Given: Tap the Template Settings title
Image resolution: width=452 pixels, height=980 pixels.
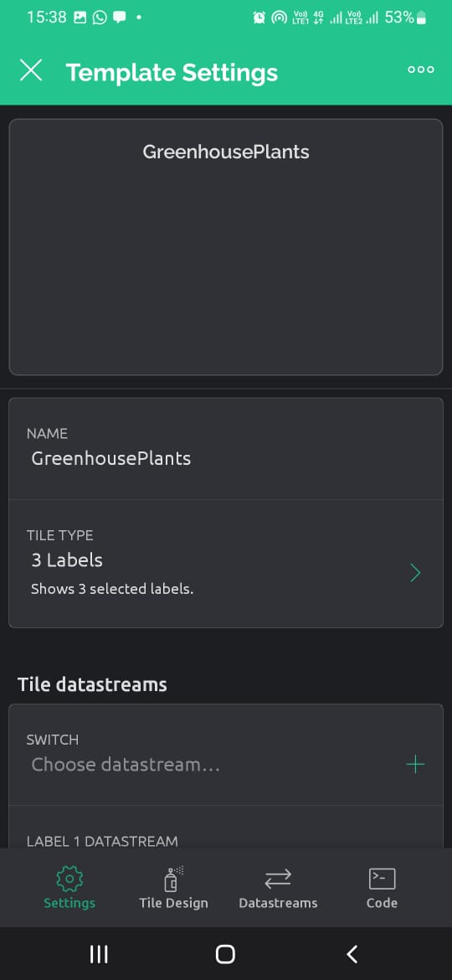Looking at the screenshot, I should click(172, 73).
